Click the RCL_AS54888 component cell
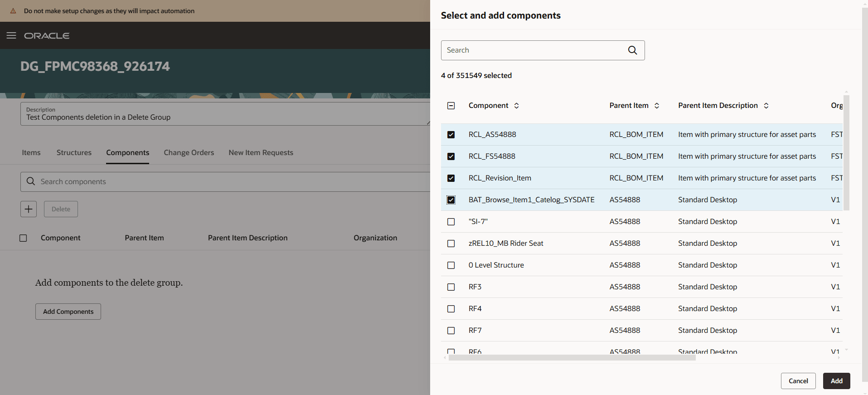Viewport: 868px width, 395px height. (492, 135)
